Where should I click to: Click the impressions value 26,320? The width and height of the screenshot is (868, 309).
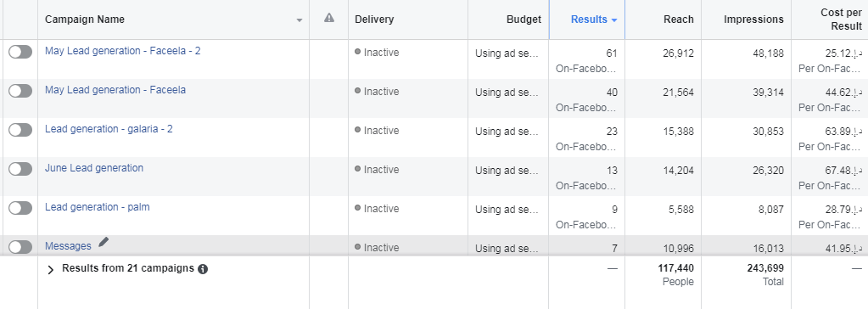(x=769, y=171)
